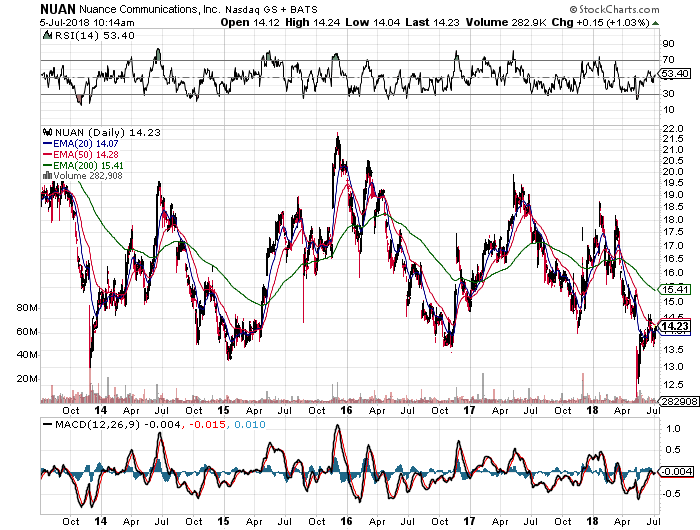
Task: Click the 5-Jul-2018 10:14am timestamp
Action: (87, 23)
